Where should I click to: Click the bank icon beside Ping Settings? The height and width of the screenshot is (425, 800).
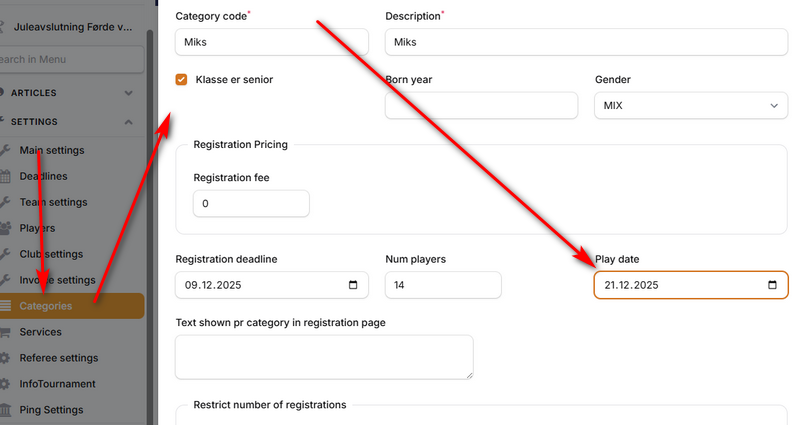point(7,410)
